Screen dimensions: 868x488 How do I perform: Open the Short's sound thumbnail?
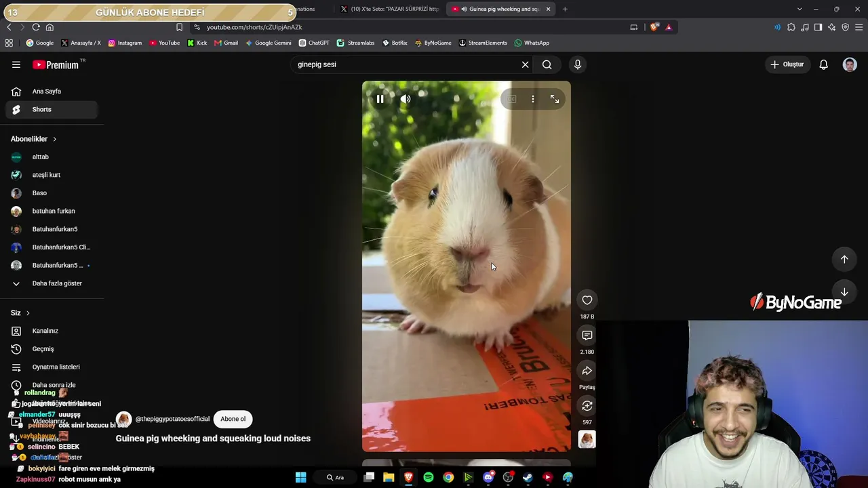point(587,440)
